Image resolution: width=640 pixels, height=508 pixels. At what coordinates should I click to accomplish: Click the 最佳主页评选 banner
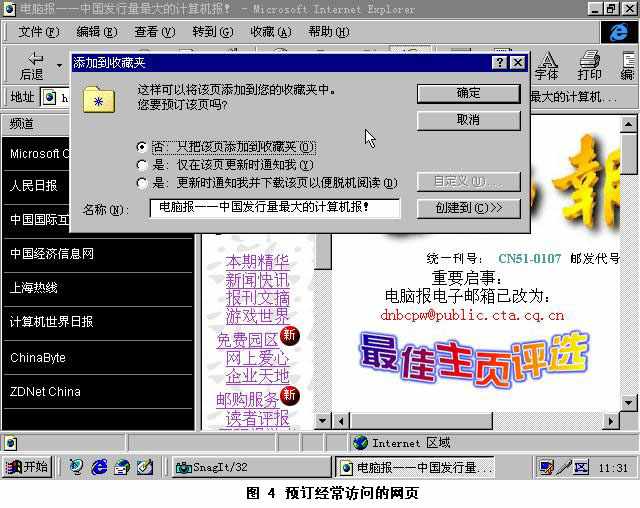(473, 359)
